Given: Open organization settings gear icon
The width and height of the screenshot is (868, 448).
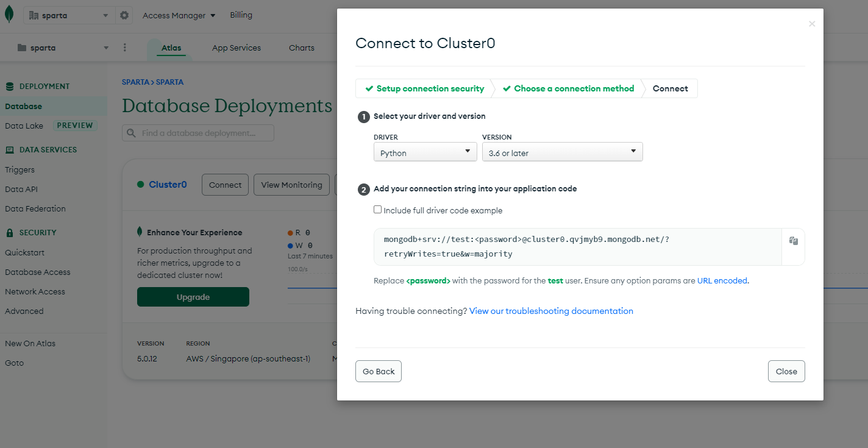Looking at the screenshot, I should point(124,15).
